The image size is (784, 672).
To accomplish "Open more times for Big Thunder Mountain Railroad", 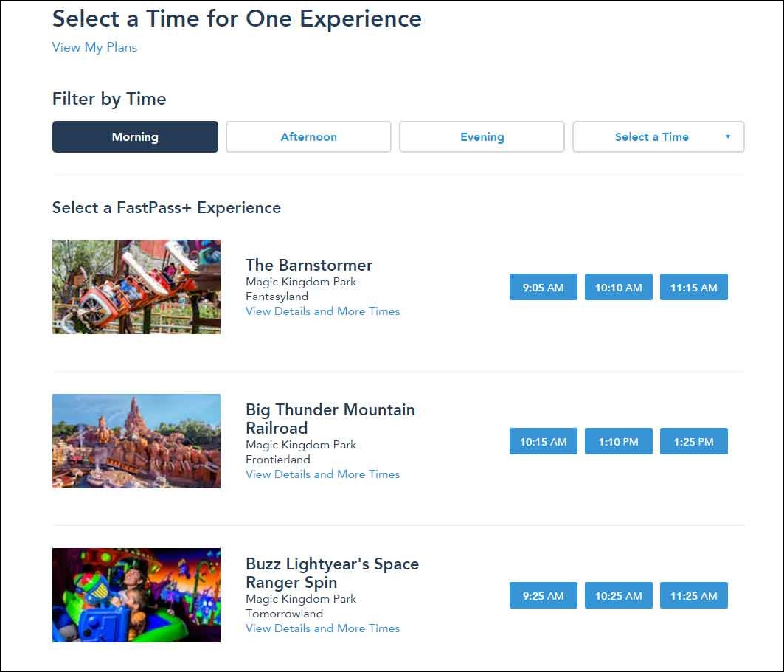I will click(x=322, y=474).
